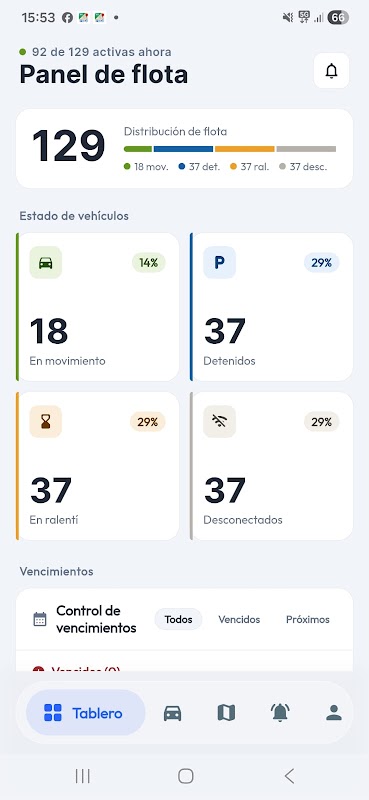The width and height of the screenshot is (369, 800).
Task: Tap calendar icon beside Control de vencimientos
Action: click(x=40, y=619)
